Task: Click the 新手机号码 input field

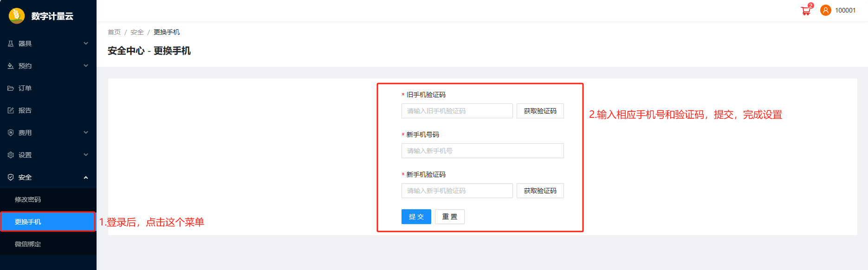Action: [482, 151]
